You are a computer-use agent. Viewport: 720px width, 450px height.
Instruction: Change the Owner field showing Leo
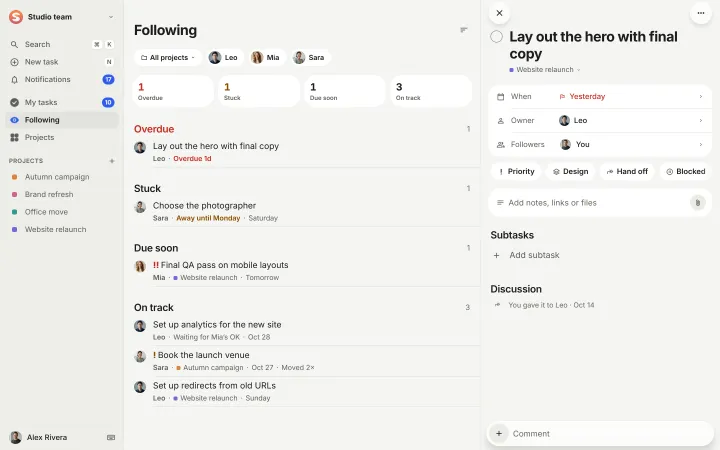pos(600,120)
